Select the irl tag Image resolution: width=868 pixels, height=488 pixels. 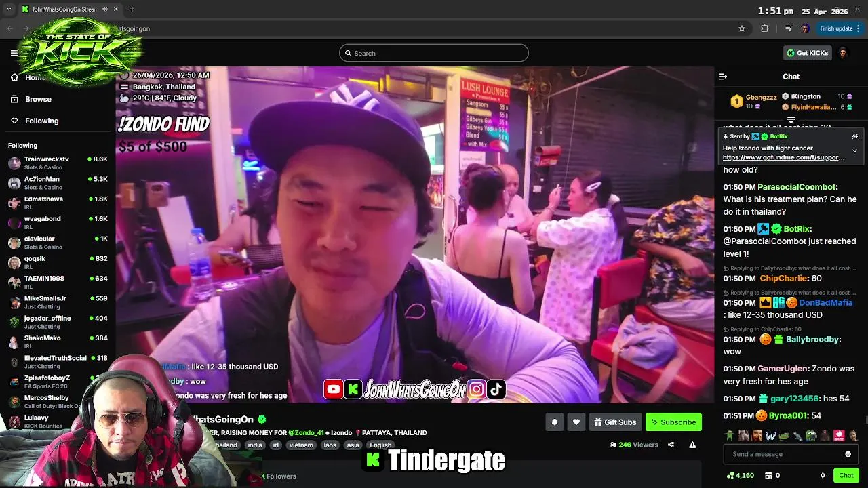click(276, 445)
